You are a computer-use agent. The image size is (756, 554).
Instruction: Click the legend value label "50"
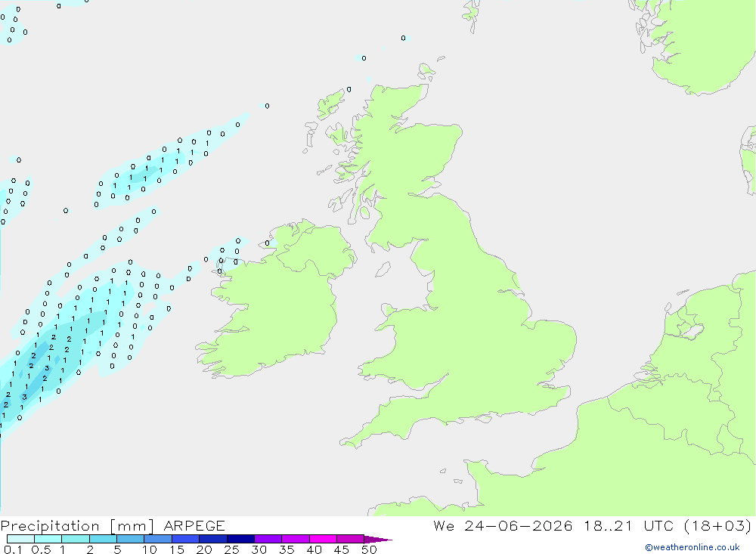[x=369, y=549]
